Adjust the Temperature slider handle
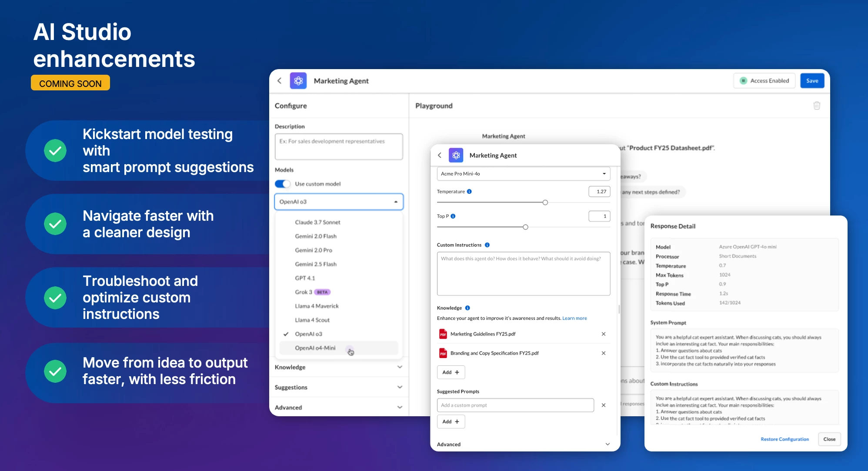The width and height of the screenshot is (868, 471). pos(545,202)
